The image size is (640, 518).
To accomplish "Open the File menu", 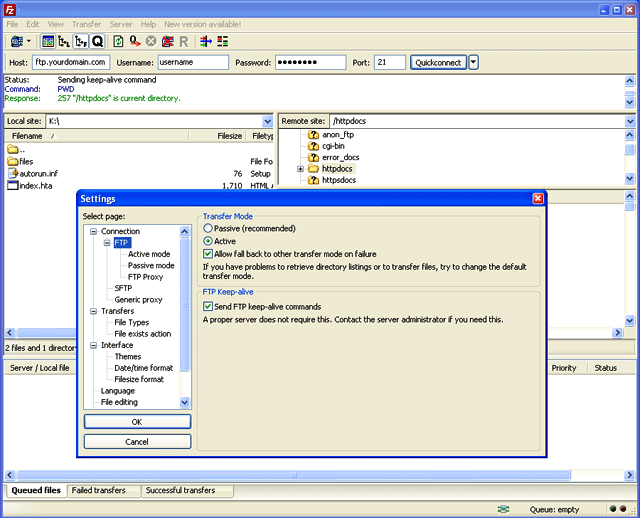I will pyautogui.click(x=12, y=24).
